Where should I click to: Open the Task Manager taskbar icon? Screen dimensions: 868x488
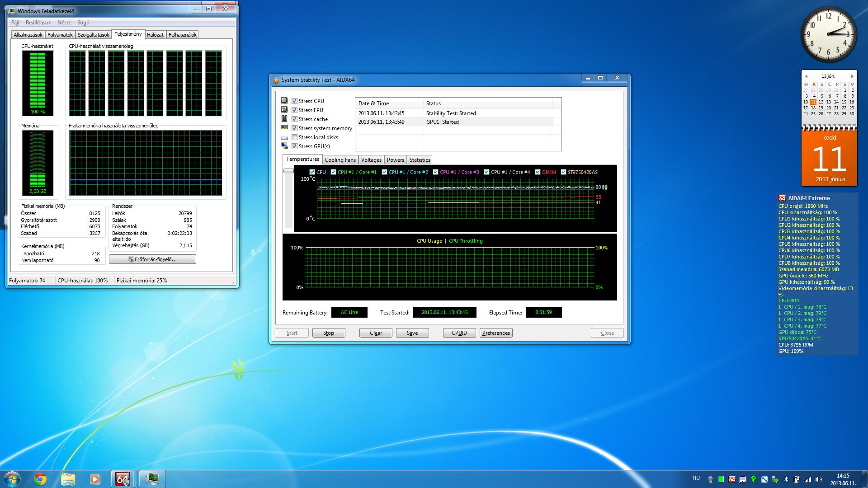tap(151, 479)
